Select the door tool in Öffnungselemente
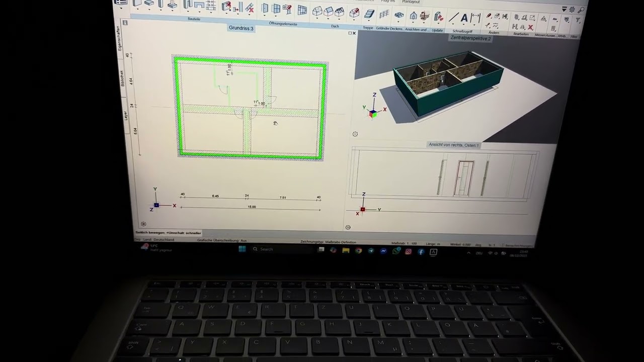This screenshot has width=644, height=362. pos(265,8)
